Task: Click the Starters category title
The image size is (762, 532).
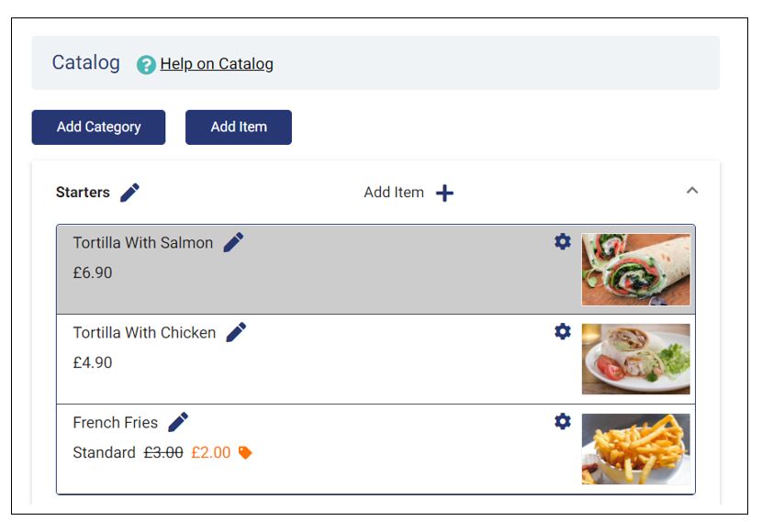Action: (x=83, y=193)
